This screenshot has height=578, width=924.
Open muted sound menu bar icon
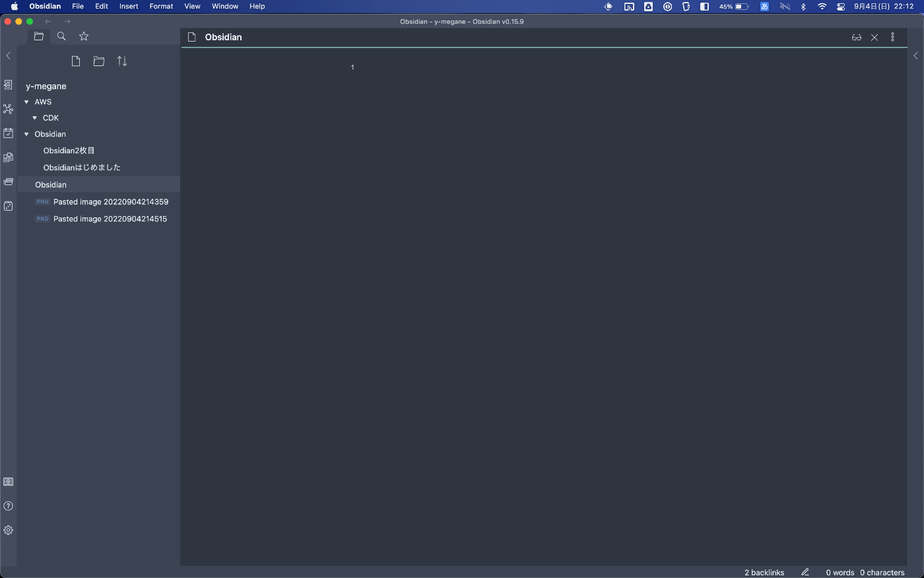click(785, 6)
